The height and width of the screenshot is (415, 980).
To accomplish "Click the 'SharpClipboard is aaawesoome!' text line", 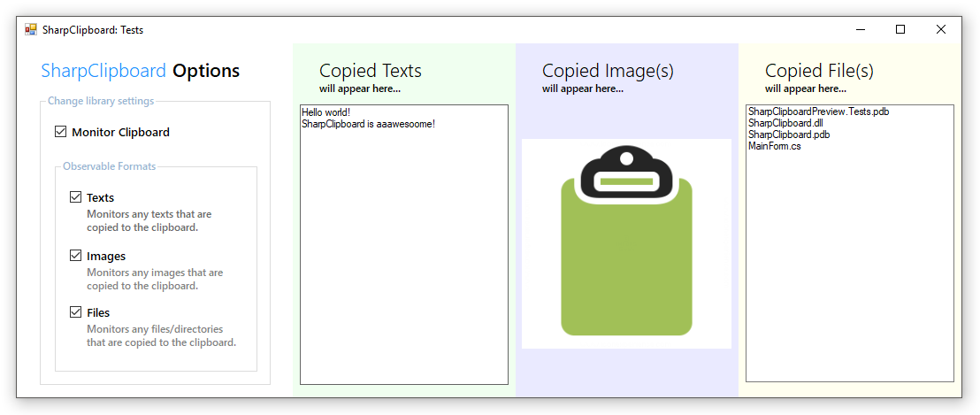I will [x=368, y=124].
